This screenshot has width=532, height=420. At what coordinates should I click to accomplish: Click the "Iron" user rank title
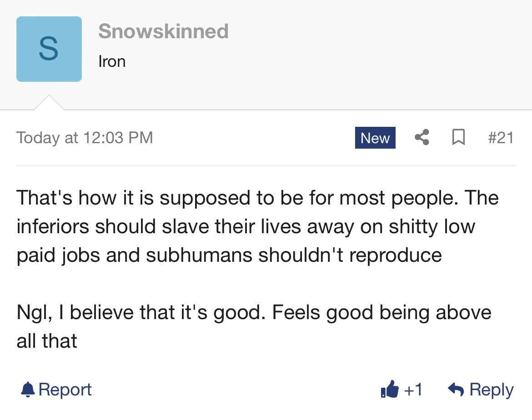112,61
